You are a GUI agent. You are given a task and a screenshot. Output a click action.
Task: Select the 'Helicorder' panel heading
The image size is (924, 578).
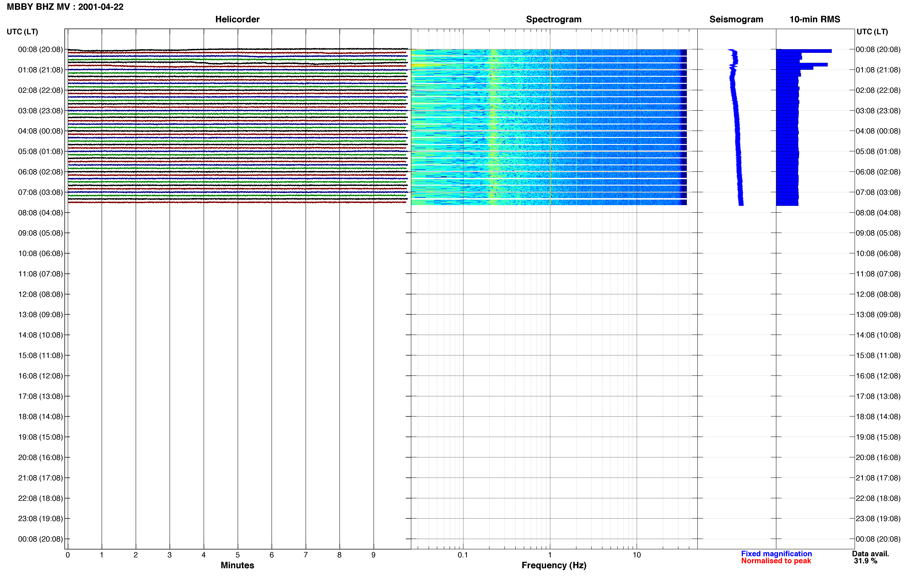(x=237, y=19)
